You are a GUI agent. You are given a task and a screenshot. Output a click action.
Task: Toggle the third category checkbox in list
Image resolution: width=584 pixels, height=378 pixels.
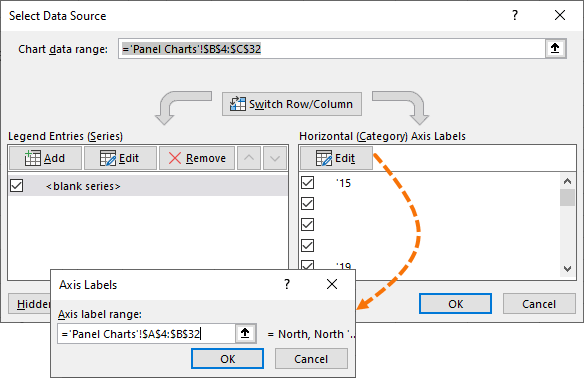point(308,225)
